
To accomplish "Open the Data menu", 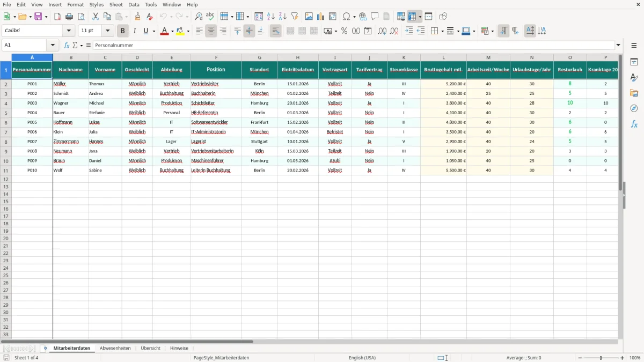I will point(134,4).
